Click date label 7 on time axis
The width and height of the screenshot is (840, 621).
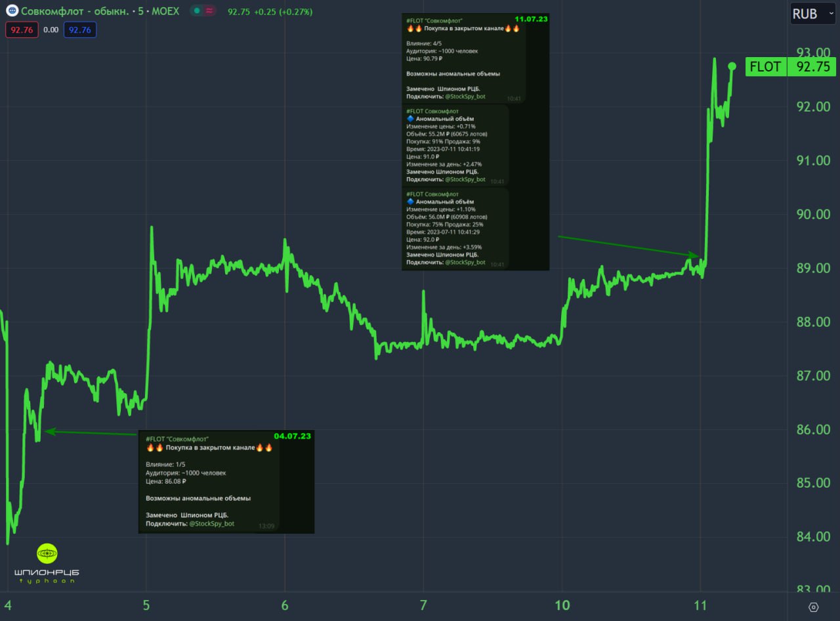pos(423,605)
